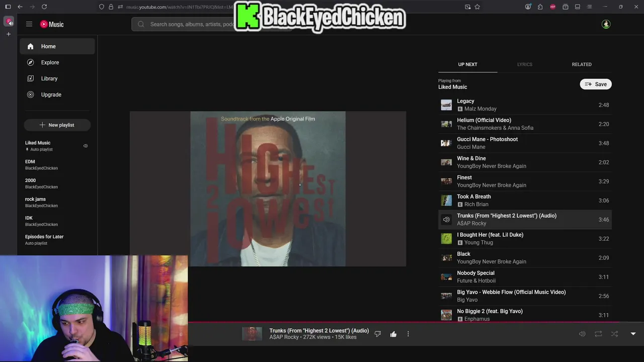Open the Explore compass page
The width and height of the screenshot is (644, 362).
(x=57, y=62)
